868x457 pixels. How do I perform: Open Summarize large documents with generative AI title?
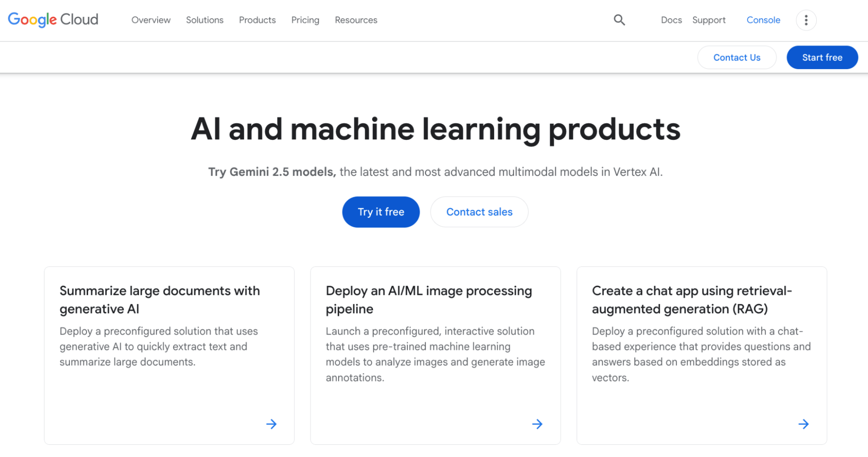pyautogui.click(x=160, y=300)
